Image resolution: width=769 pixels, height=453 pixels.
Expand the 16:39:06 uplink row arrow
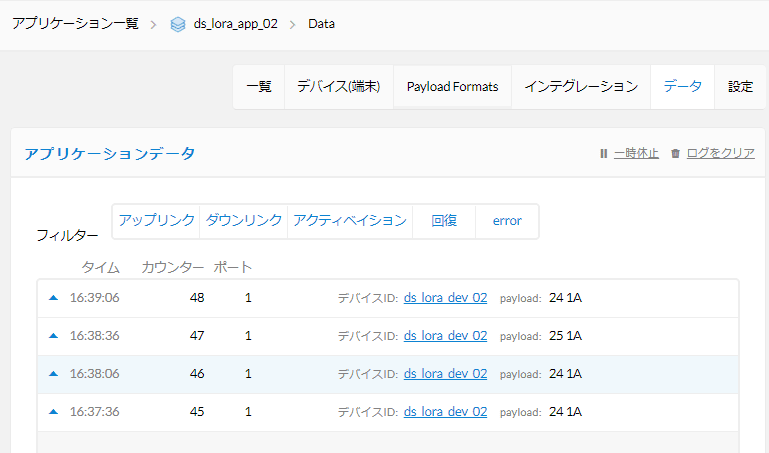click(53, 298)
